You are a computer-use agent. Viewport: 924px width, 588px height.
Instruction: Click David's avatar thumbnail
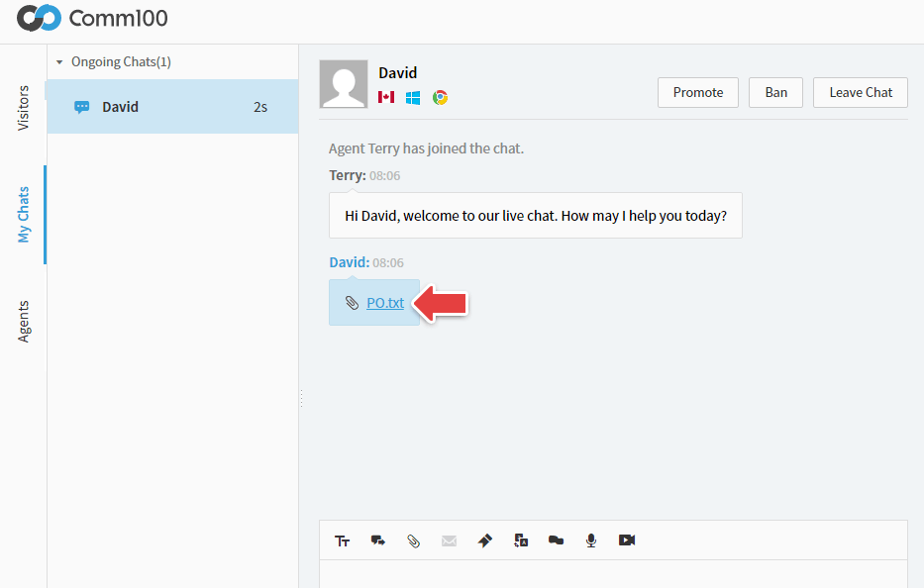343,83
